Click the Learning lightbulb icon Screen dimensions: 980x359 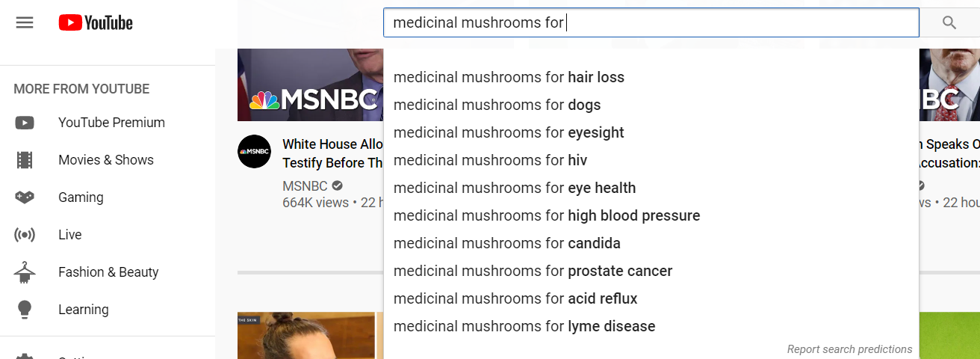(25, 309)
